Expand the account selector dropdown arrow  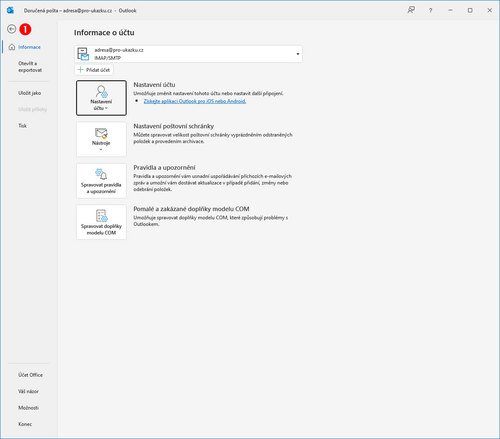(x=298, y=54)
